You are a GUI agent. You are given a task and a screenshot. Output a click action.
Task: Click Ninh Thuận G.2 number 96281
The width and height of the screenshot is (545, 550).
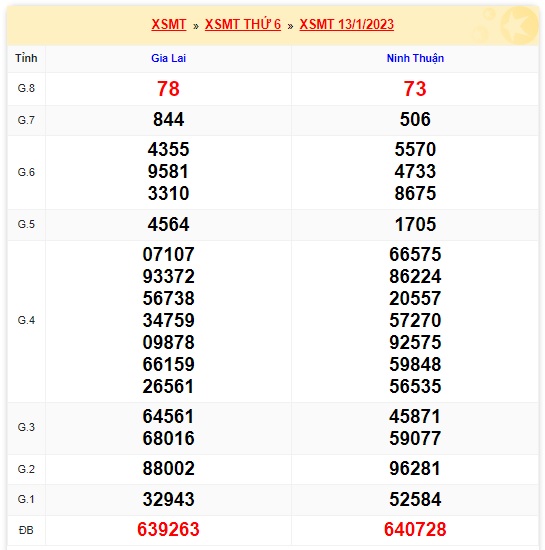(x=415, y=469)
